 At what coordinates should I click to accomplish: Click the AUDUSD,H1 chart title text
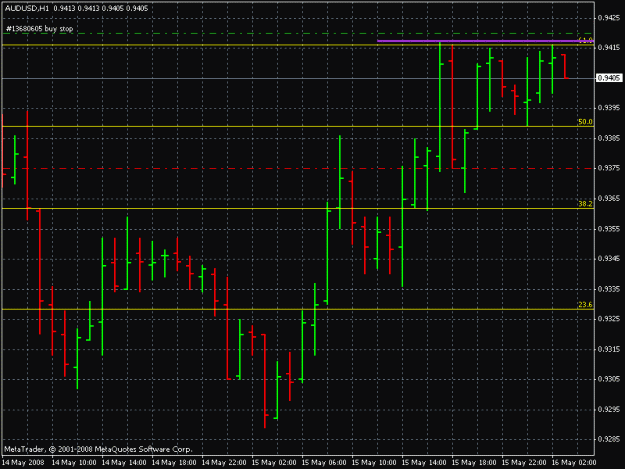coord(27,8)
